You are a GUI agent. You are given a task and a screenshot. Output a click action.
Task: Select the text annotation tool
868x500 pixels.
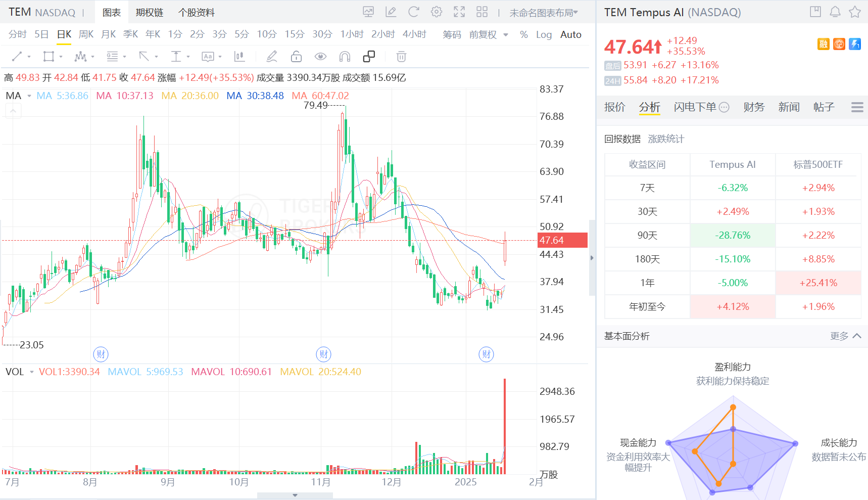pos(208,57)
